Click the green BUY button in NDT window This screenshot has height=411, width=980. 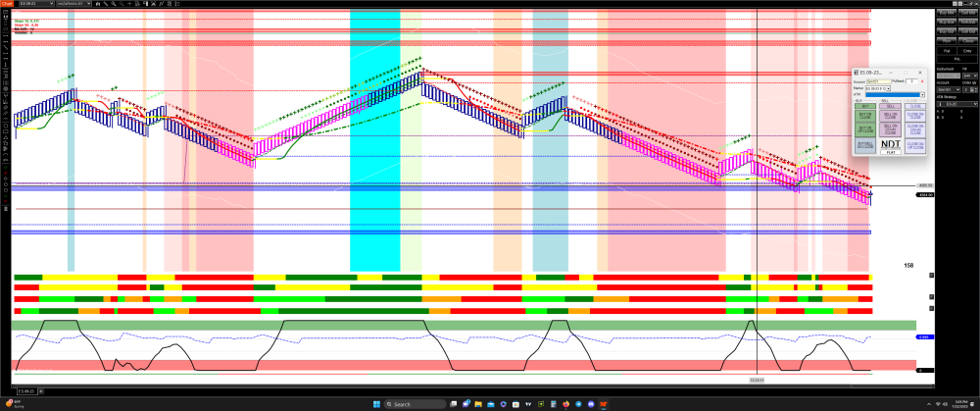(865, 106)
